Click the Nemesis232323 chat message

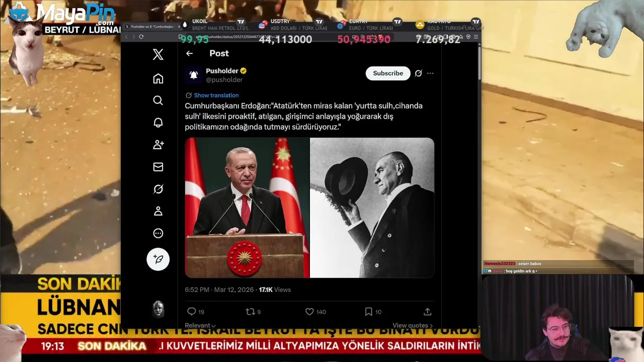[x=513, y=263]
